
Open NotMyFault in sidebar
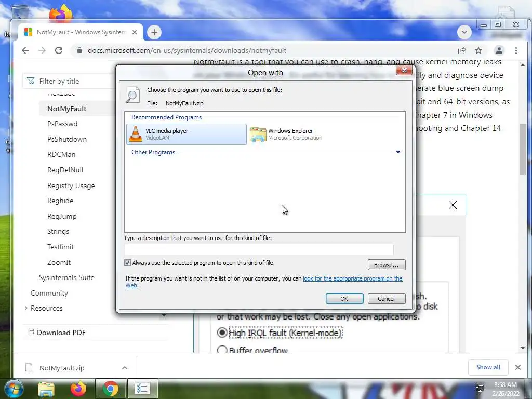(67, 109)
